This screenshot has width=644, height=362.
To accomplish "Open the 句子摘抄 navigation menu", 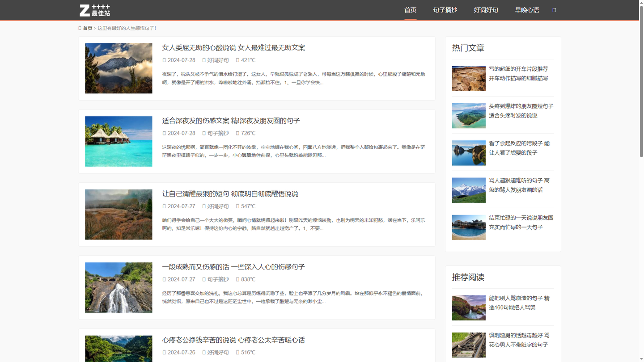I will pyautogui.click(x=445, y=10).
